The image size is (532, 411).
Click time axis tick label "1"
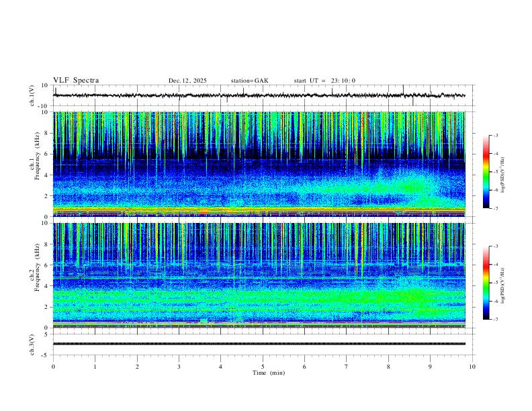tap(95, 367)
